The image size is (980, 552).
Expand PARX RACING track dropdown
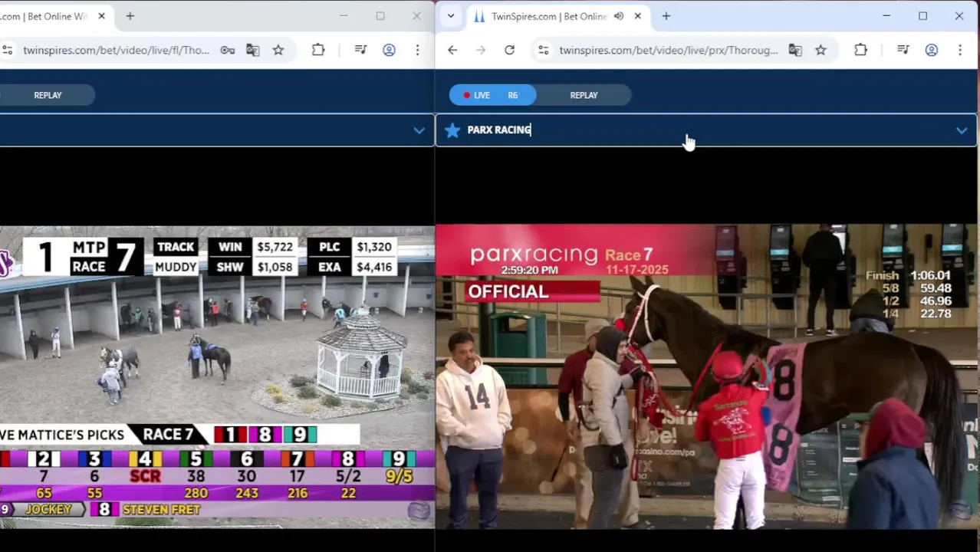[962, 130]
